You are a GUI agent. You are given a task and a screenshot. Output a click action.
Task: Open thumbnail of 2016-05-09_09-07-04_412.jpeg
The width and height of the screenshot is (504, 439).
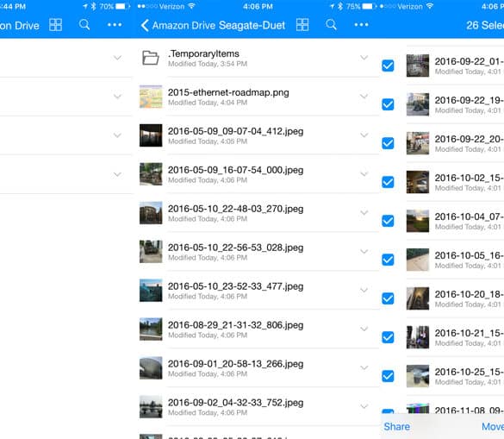tap(151, 135)
